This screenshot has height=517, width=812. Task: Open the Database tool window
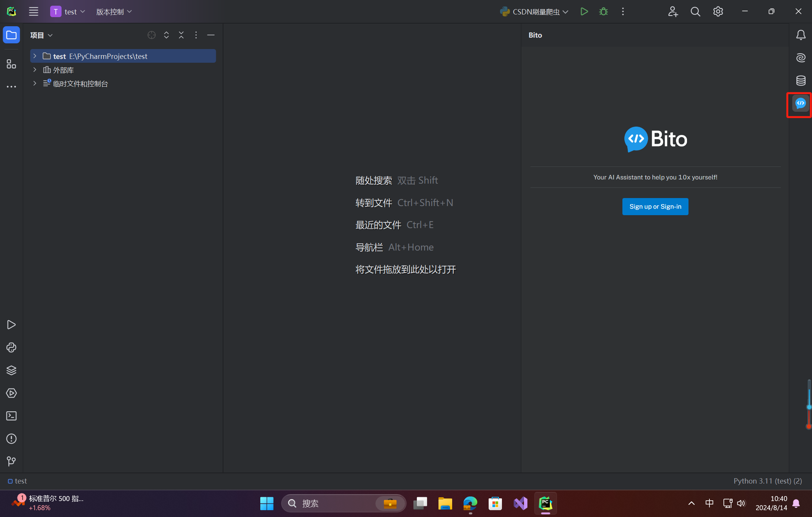pos(801,81)
